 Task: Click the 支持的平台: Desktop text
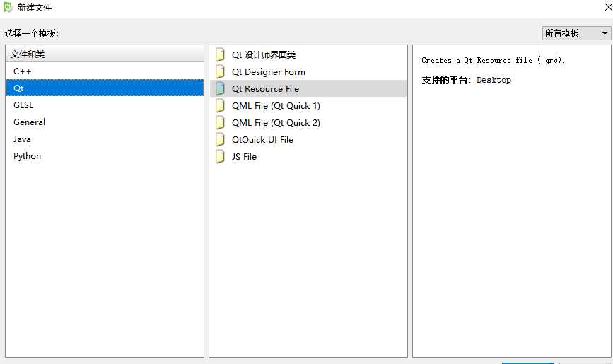pos(466,80)
